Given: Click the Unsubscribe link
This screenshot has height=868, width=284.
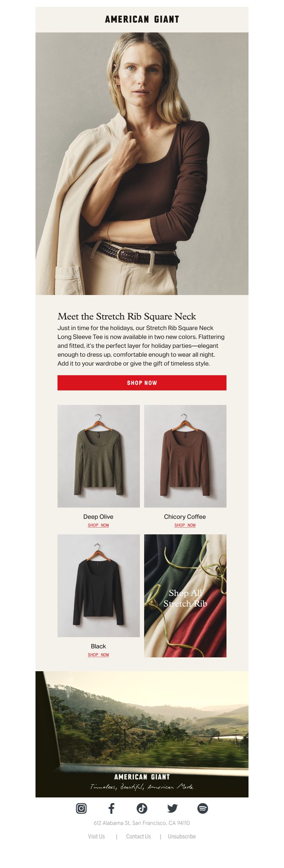Looking at the screenshot, I should click(182, 836).
